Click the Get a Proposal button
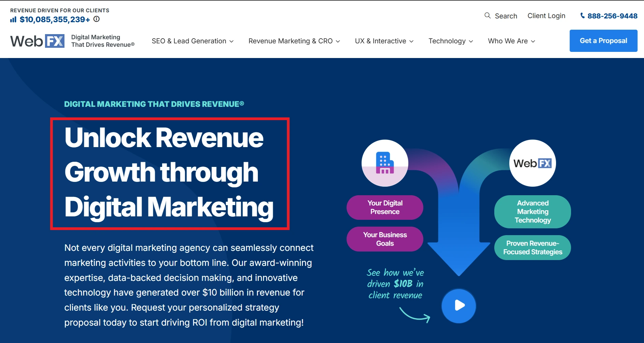The height and width of the screenshot is (343, 644). pos(603,41)
